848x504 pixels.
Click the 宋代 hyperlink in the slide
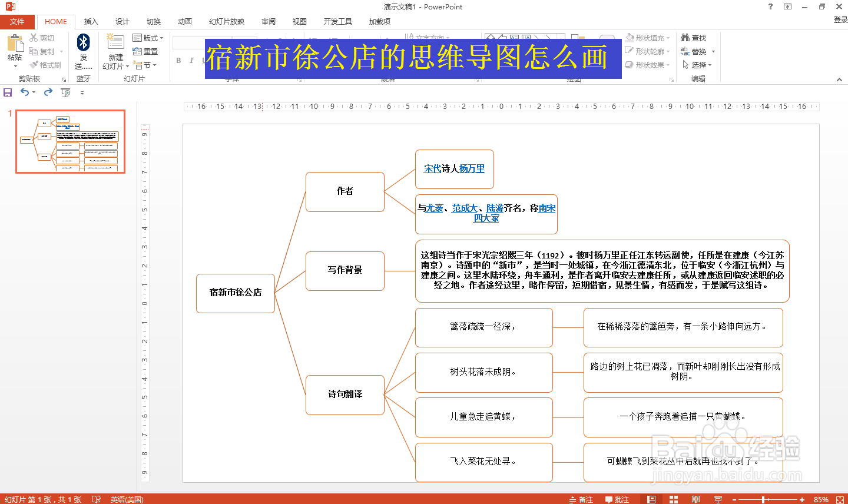pyautogui.click(x=433, y=168)
